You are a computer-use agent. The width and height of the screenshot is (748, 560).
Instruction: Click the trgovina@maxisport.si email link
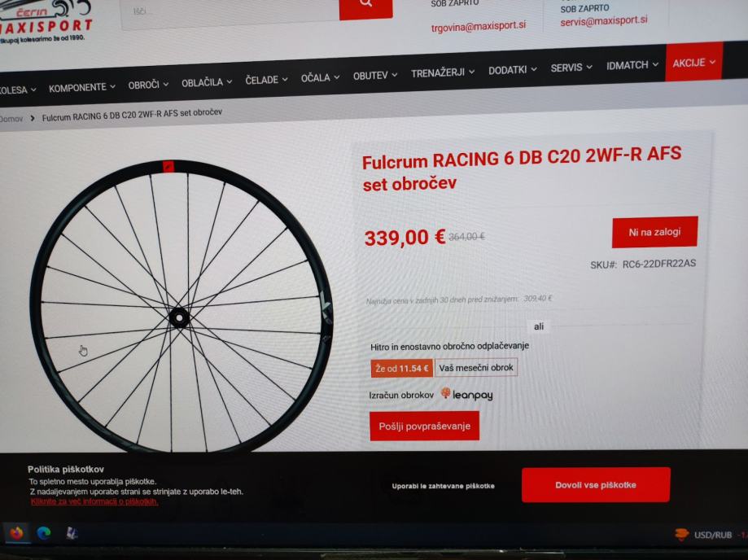[x=479, y=27]
